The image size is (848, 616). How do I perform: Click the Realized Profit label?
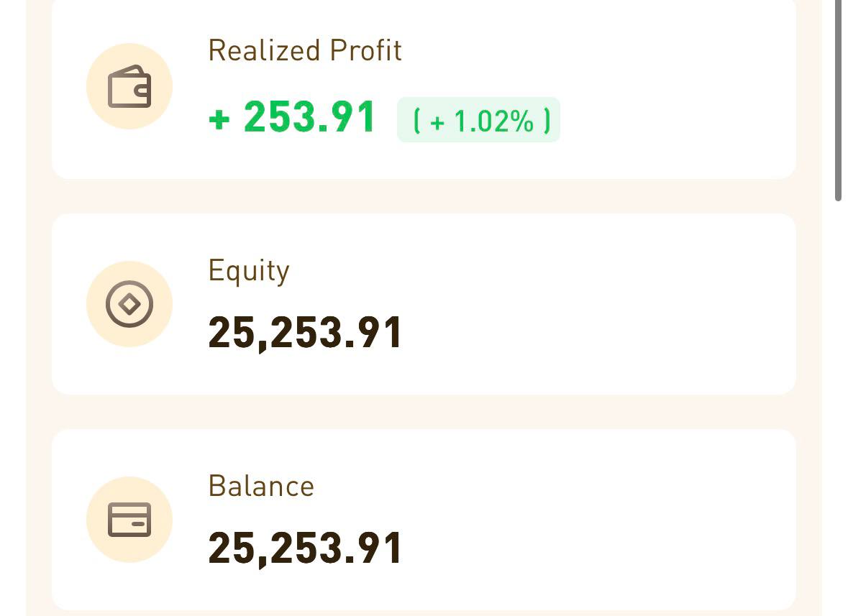[x=305, y=51]
